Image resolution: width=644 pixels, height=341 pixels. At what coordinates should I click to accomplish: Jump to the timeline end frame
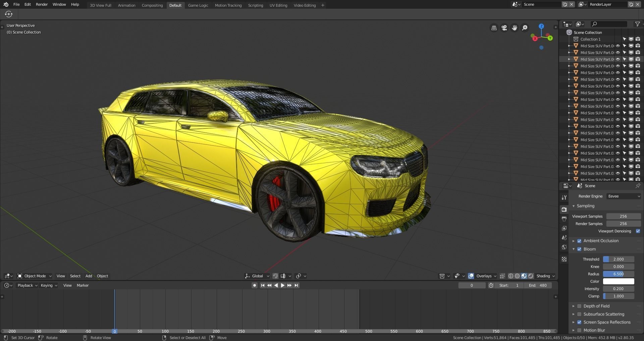[296, 285]
